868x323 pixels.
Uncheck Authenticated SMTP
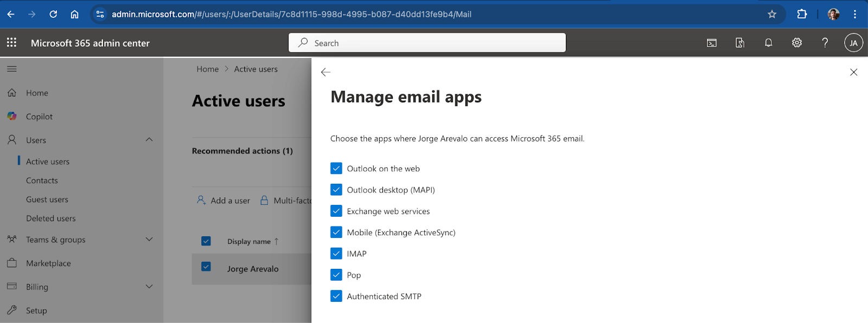(336, 296)
